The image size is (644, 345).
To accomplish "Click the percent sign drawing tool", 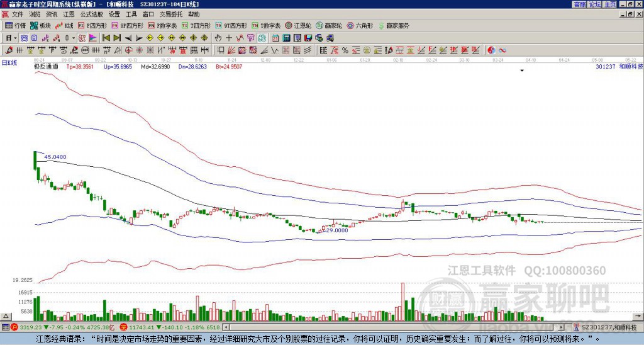I will click(345, 50).
